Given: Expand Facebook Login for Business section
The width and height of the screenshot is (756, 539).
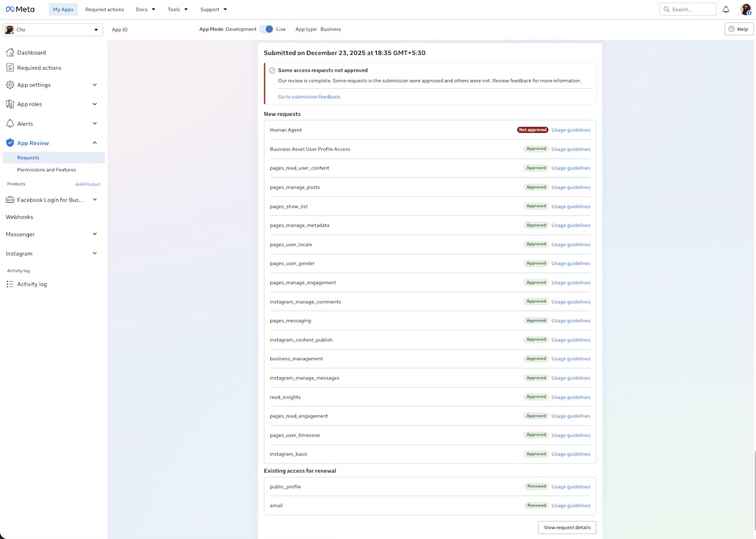Looking at the screenshot, I should (x=95, y=200).
